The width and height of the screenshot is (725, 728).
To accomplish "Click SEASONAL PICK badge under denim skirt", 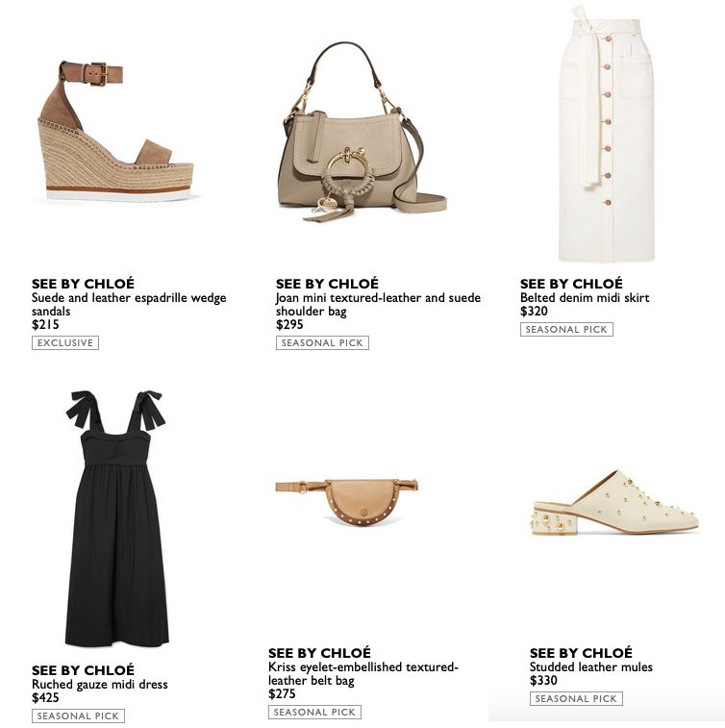I will point(566,329).
